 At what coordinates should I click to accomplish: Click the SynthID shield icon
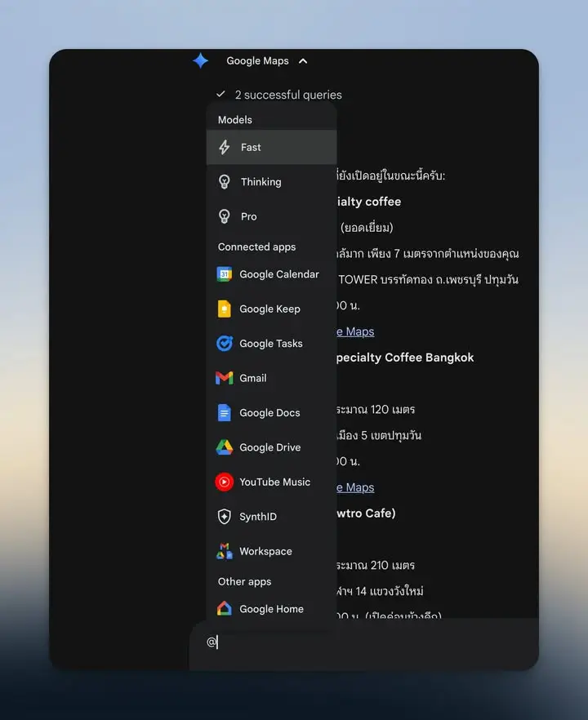224,517
